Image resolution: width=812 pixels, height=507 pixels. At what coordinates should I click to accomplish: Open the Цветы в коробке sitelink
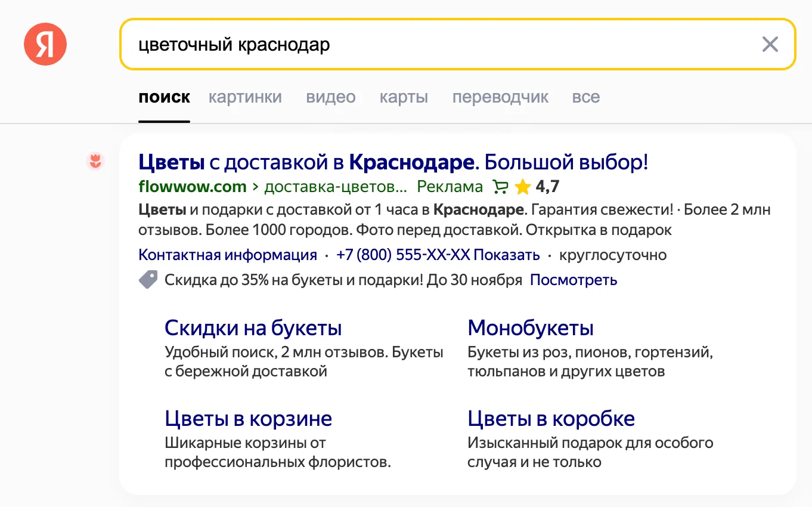pos(551,418)
